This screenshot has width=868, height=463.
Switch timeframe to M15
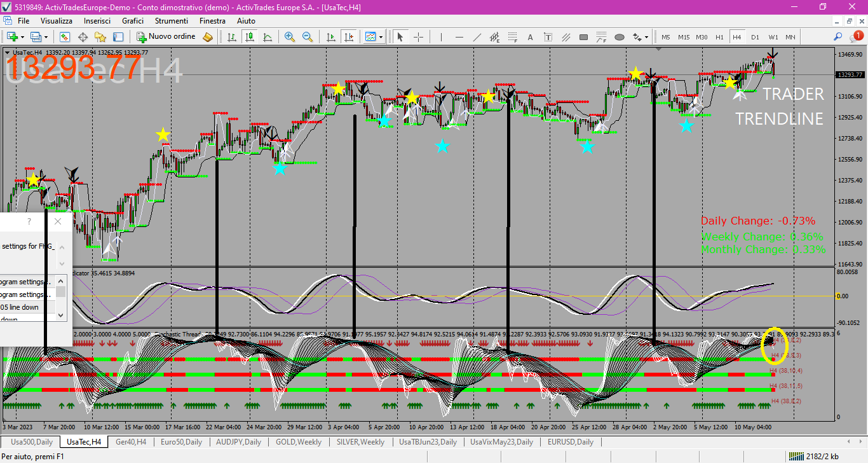[x=684, y=37]
